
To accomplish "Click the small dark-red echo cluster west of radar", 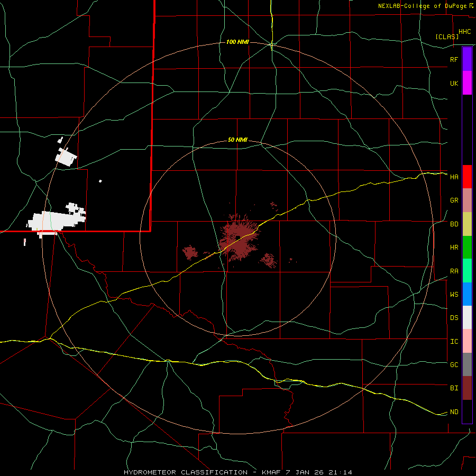I will [190, 253].
